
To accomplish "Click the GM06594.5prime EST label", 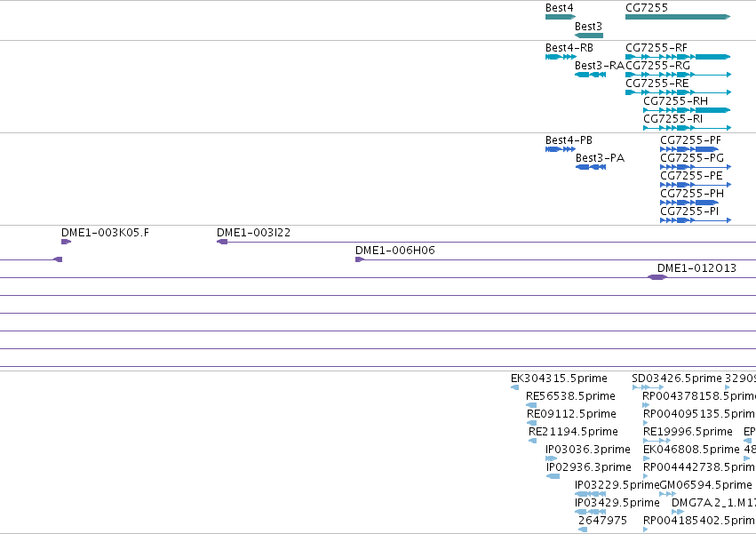I will point(706,485).
